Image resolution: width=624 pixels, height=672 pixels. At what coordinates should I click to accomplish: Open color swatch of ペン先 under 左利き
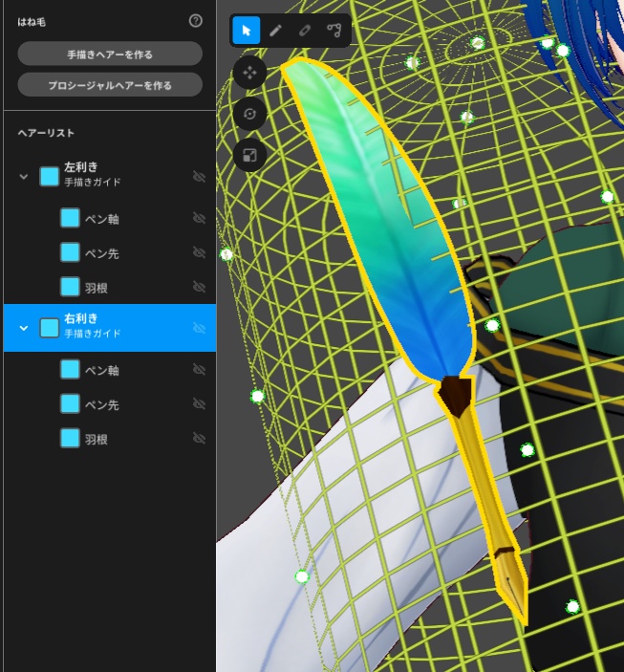[x=70, y=252]
